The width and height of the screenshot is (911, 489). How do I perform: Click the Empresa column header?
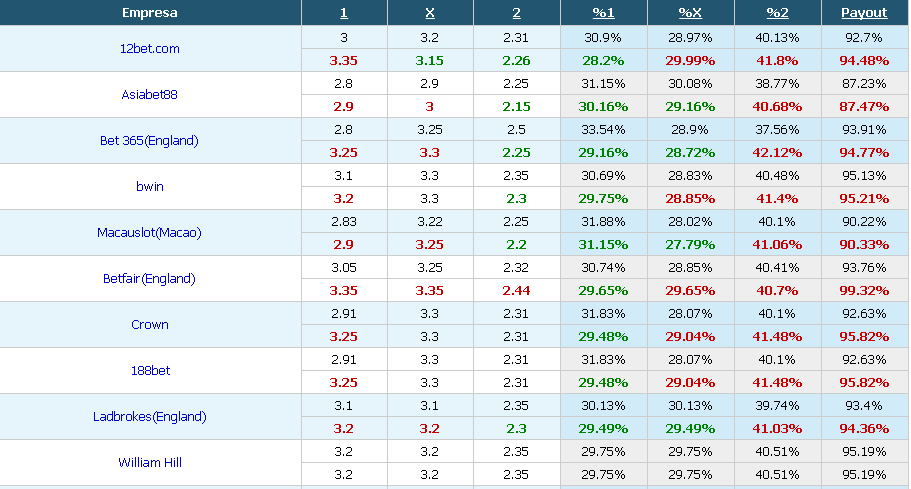pyautogui.click(x=149, y=13)
